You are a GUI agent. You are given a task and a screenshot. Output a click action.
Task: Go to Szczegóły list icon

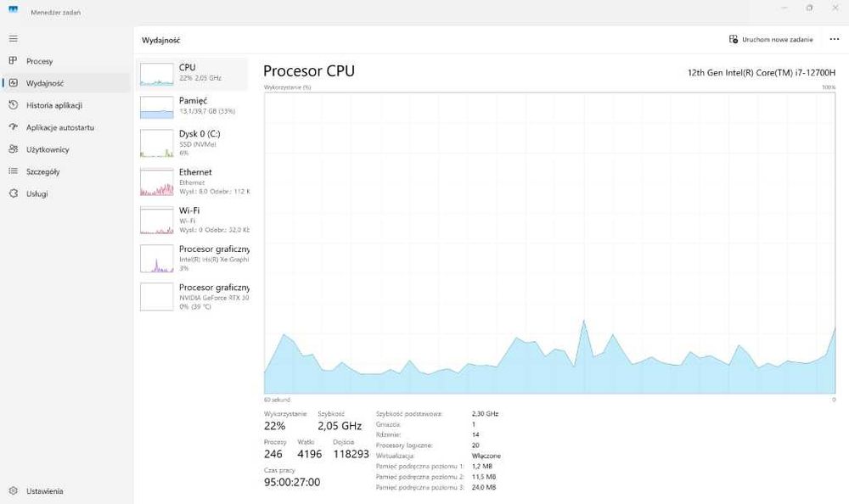pyautogui.click(x=13, y=171)
